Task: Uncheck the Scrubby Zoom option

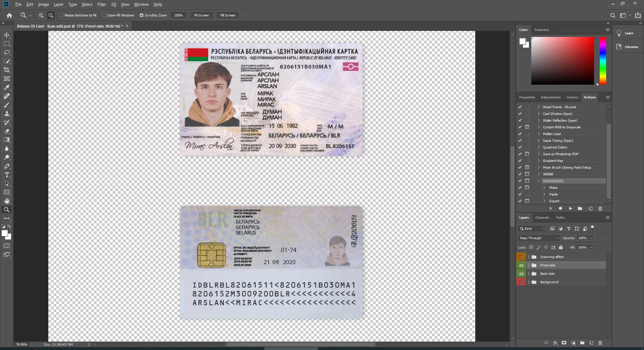Action: point(142,15)
